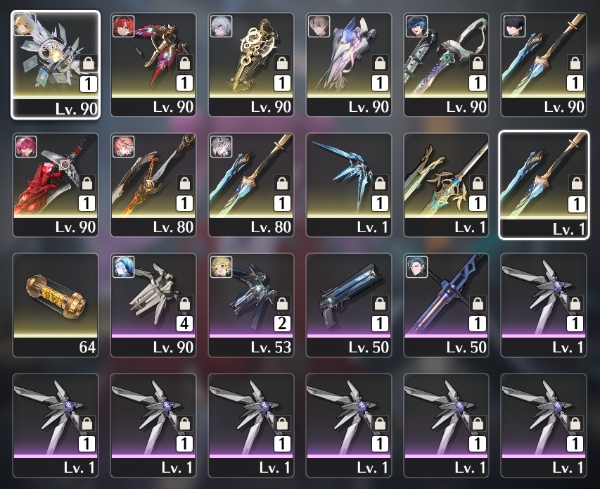The width and height of the screenshot is (600, 489).
Task: Click the pink-haired portrait on Lv. 80 sword
Action: (x=124, y=147)
